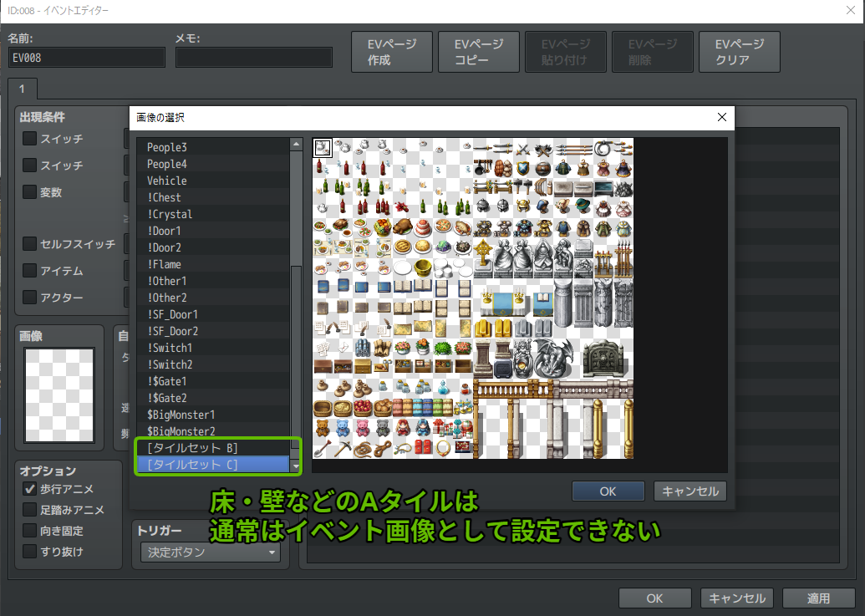Click the 名前 field containing EV008
This screenshot has width=865, height=616.
point(86,58)
